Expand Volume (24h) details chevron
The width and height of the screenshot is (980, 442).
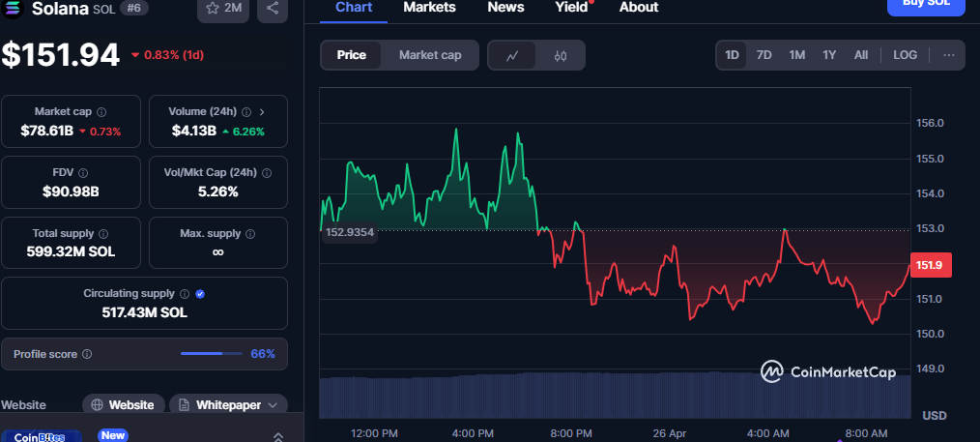(262, 112)
